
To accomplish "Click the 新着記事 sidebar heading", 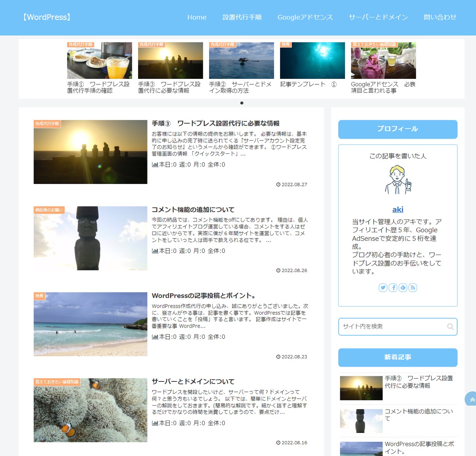I will coord(398,358).
